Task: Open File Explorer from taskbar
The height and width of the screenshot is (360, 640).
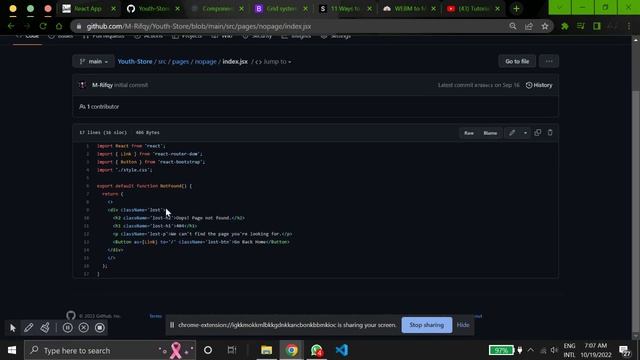Action: tap(267, 350)
